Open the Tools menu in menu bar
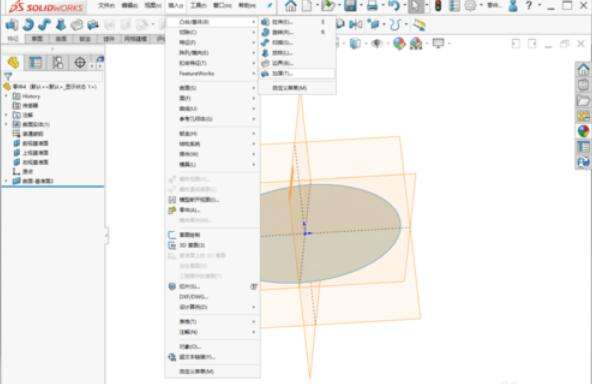 (x=198, y=6)
